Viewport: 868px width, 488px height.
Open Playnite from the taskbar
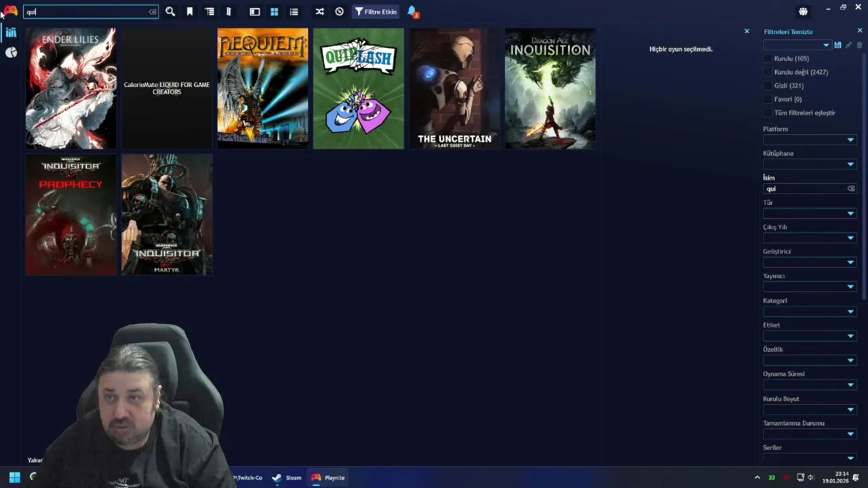point(328,477)
